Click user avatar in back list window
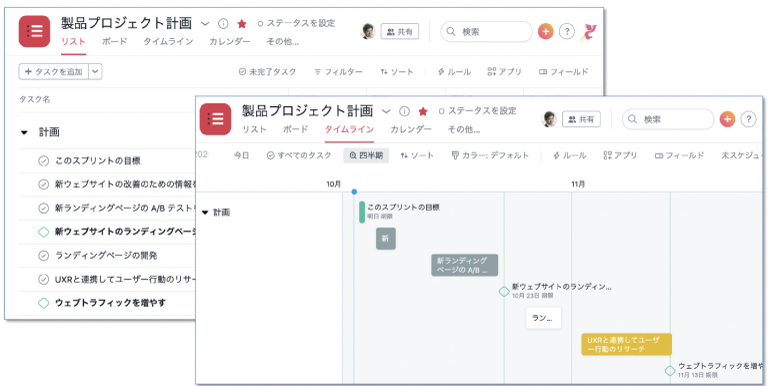Viewport: 770px width, 386px height. (x=368, y=31)
